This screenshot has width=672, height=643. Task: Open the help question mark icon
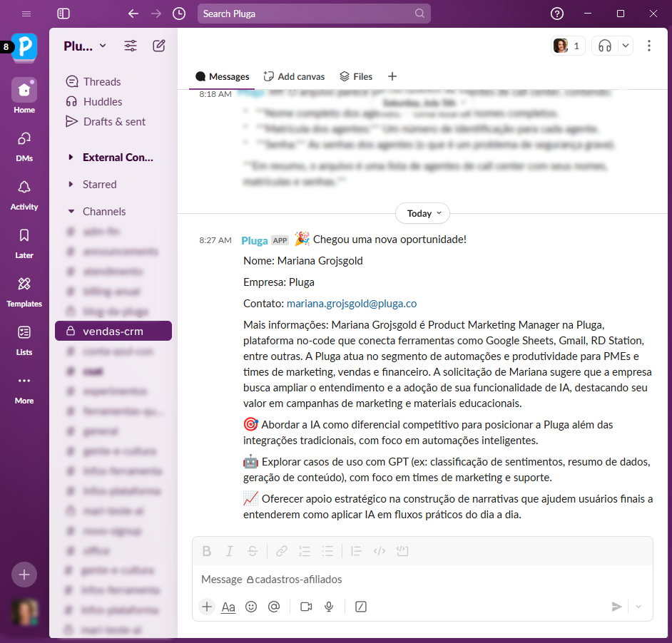(x=556, y=14)
